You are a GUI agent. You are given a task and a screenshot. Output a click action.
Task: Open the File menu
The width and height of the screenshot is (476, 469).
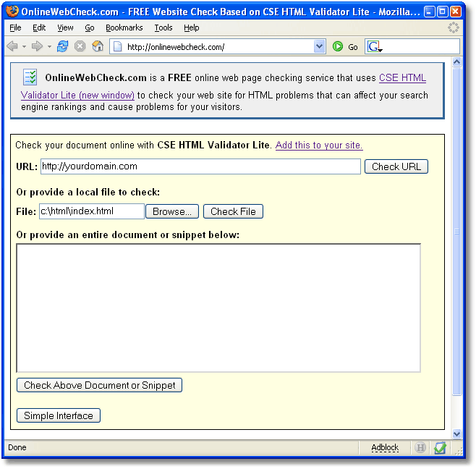(x=15, y=28)
